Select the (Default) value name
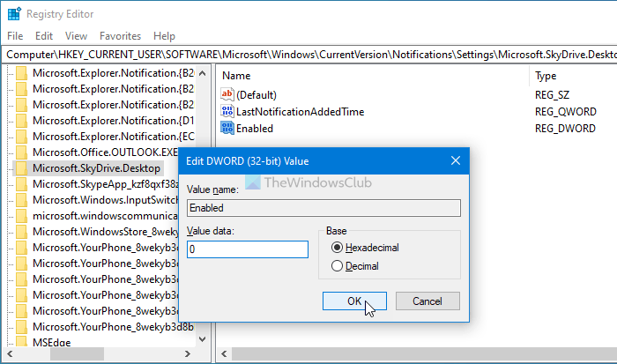617x364 pixels. point(256,95)
